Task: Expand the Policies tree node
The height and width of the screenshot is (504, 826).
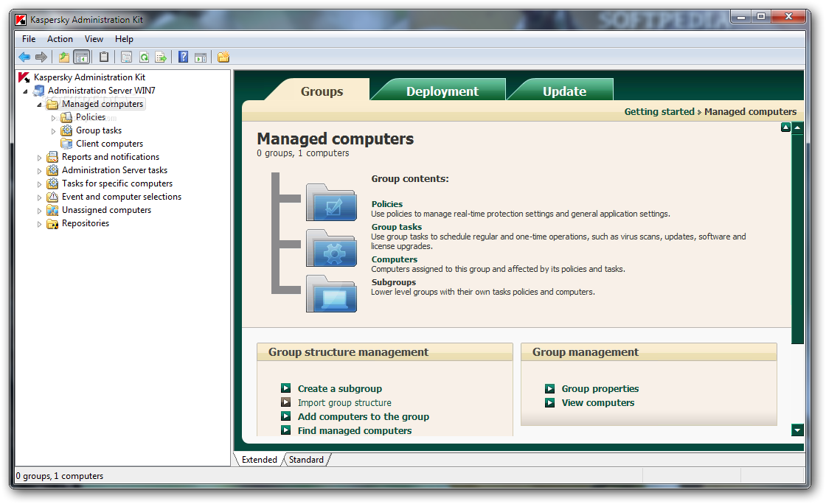Action: [x=53, y=118]
